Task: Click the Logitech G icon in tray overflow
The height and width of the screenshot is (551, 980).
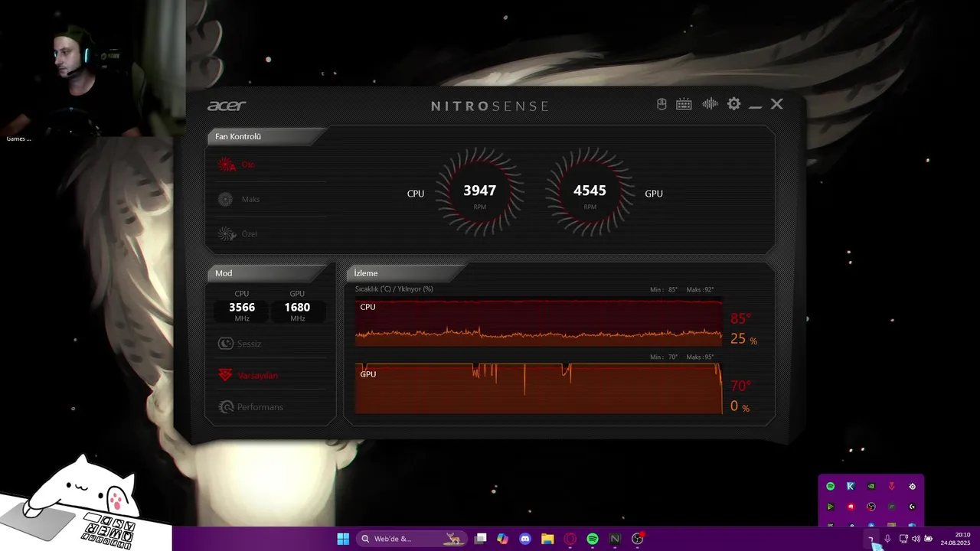Action: (x=912, y=507)
